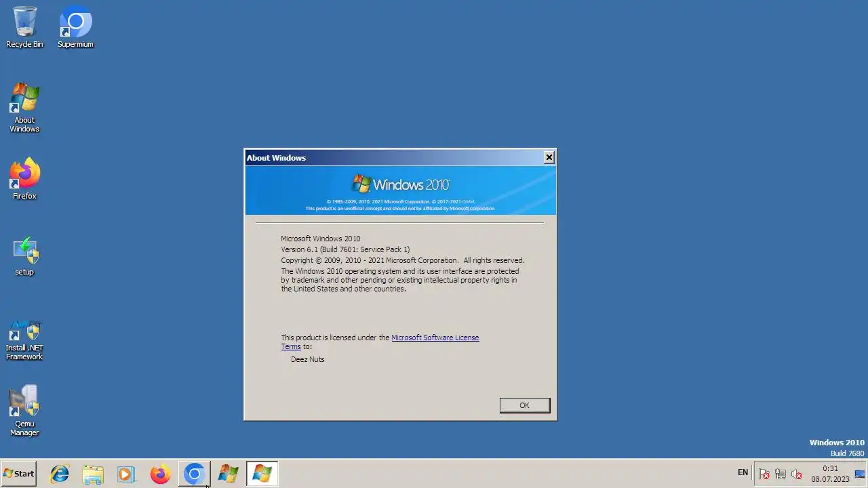Select the Firefox desktop shortcut

point(24,179)
